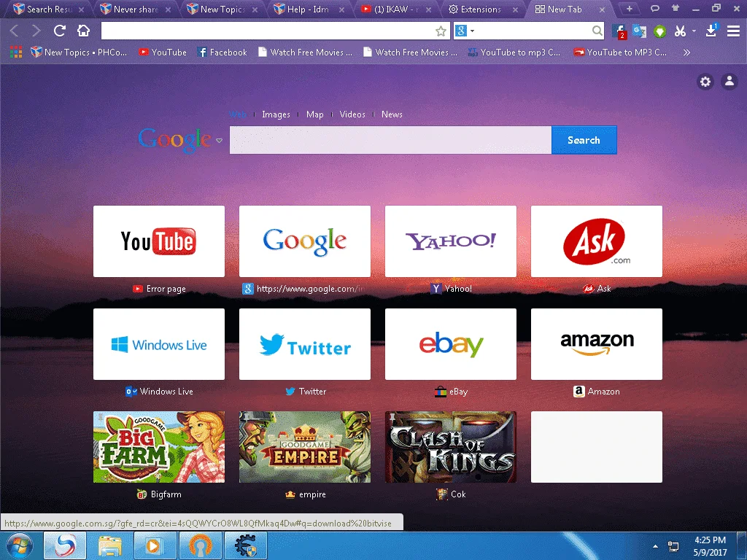Launch media player from the taskbar
Image resolution: width=747 pixels, height=560 pixels.
[155, 546]
